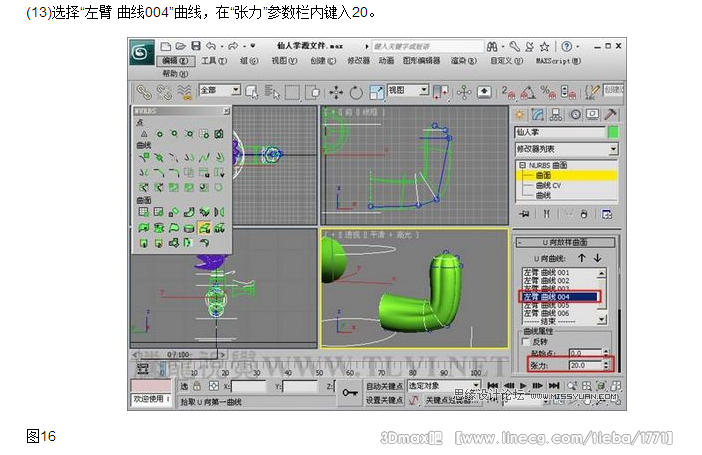This screenshot has width=702, height=455.
Task: Open the help question mark icon
Action: pos(566,46)
